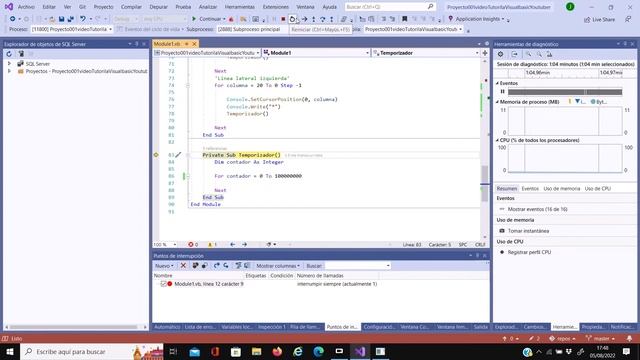Open diagnostic tools settings gear
The height and width of the screenshot is (360, 640).
pos(500,54)
